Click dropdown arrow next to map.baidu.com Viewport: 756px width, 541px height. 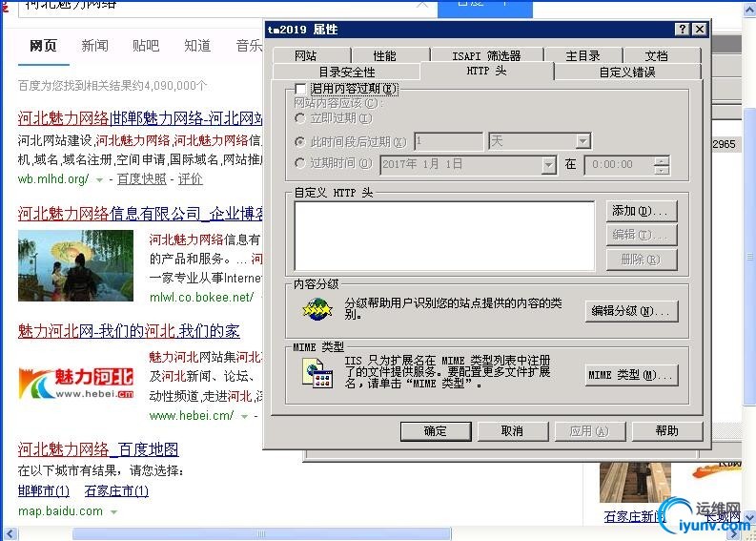(113, 512)
